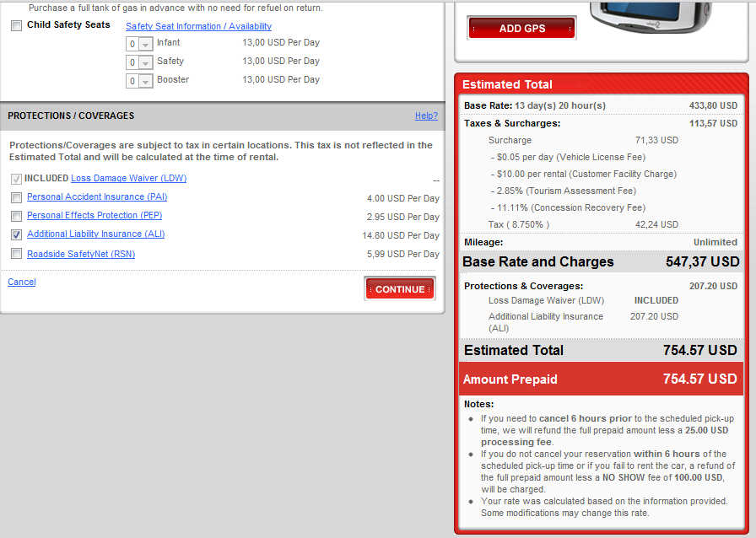Open the Help? link in Protections header
756x538 pixels.
(x=426, y=116)
